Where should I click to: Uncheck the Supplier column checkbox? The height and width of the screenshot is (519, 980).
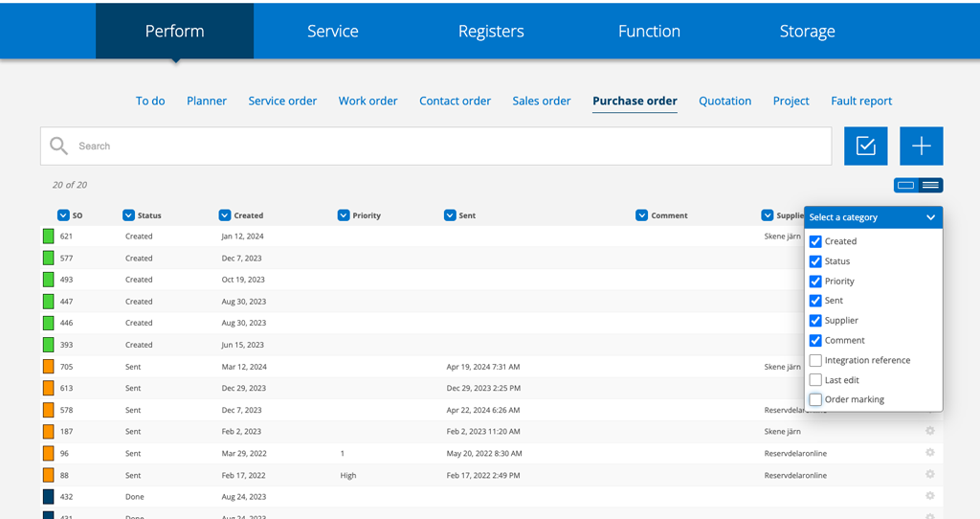pos(815,321)
